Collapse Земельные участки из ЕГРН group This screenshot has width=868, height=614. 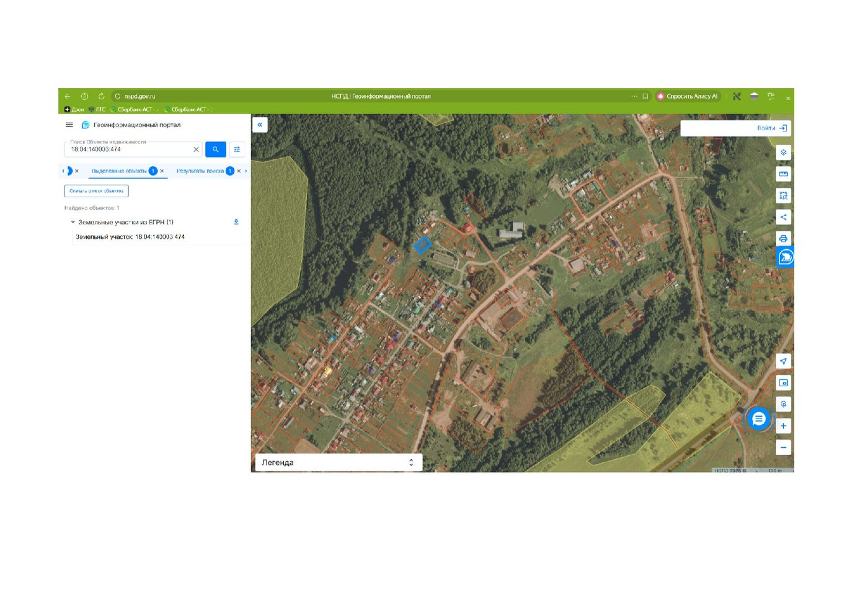point(73,222)
